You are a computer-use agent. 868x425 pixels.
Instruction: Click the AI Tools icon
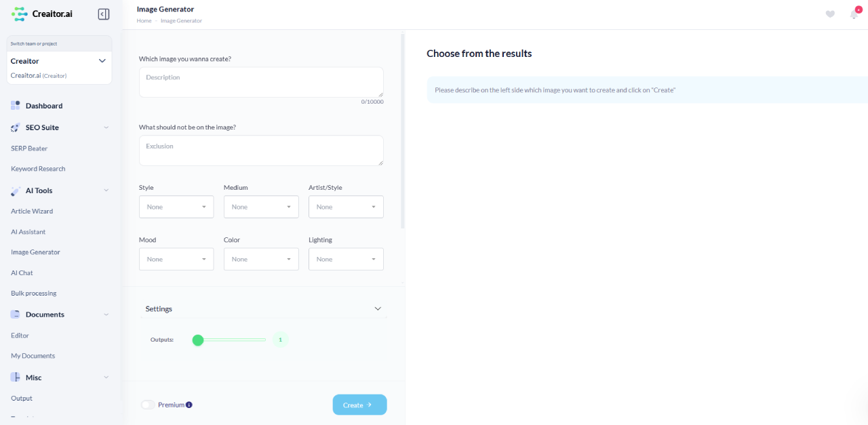tap(16, 190)
